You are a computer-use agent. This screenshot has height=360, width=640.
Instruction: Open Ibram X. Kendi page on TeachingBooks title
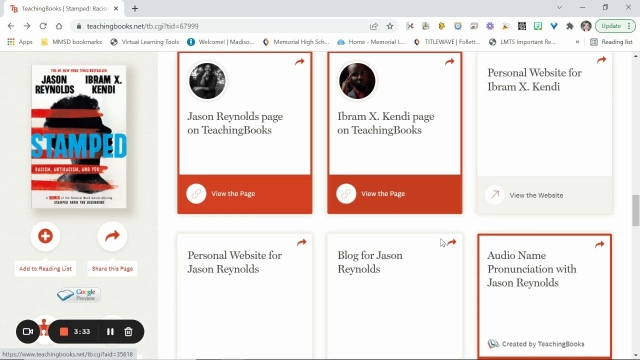[386, 123]
